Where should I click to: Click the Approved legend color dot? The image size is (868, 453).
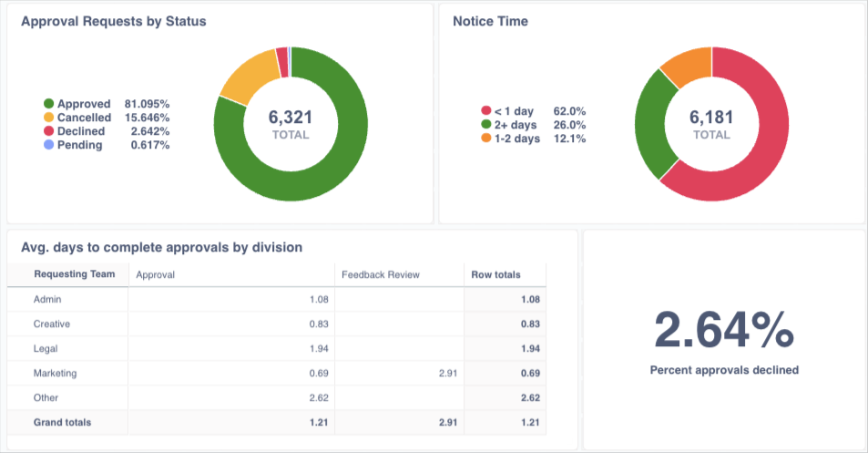[x=48, y=104]
